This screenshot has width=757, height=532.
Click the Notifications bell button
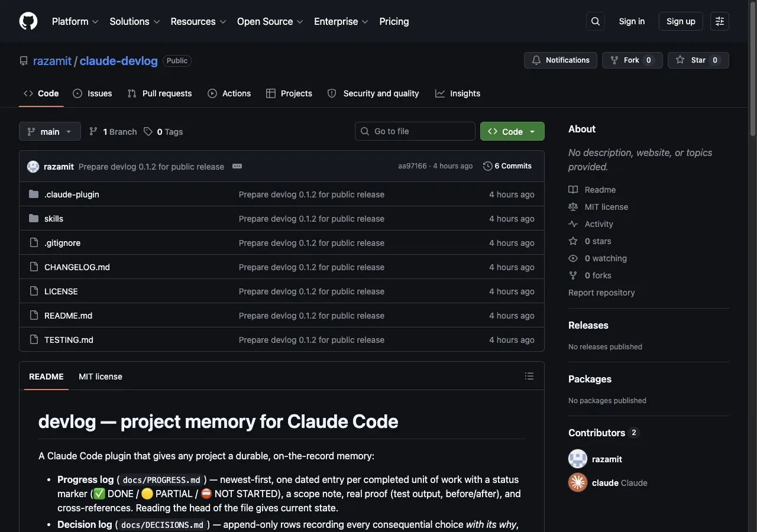click(x=561, y=60)
